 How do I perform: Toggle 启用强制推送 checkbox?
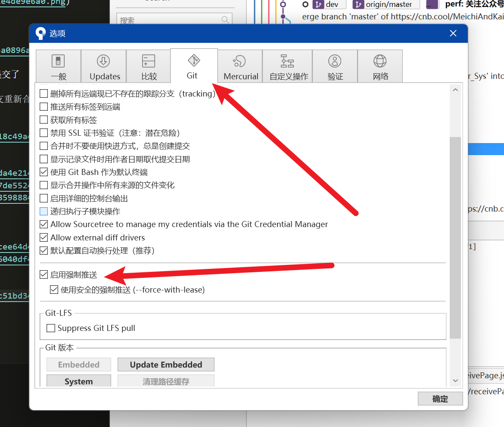tap(44, 274)
